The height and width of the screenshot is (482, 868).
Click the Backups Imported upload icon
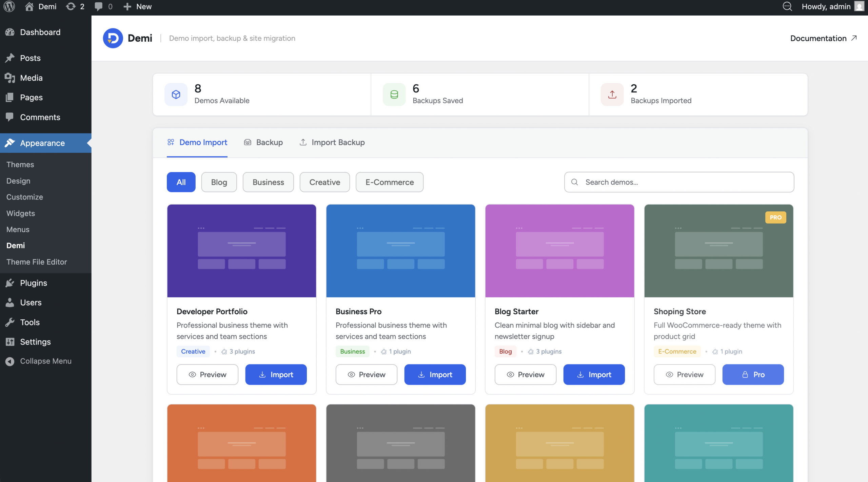coord(612,95)
